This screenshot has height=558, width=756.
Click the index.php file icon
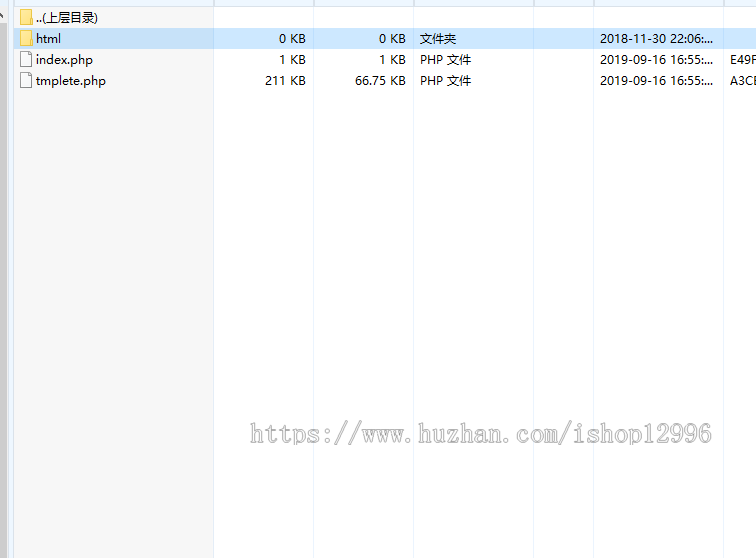click(x=26, y=59)
